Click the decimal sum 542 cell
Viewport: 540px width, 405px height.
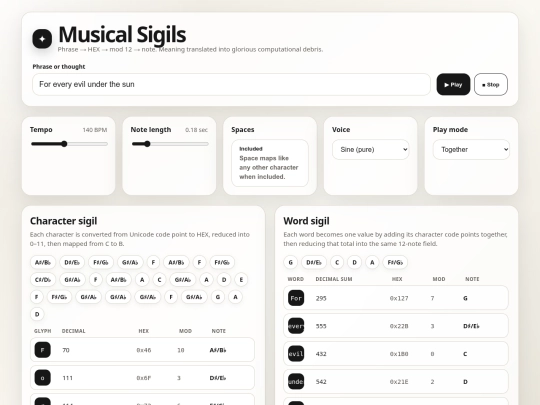[321, 382]
